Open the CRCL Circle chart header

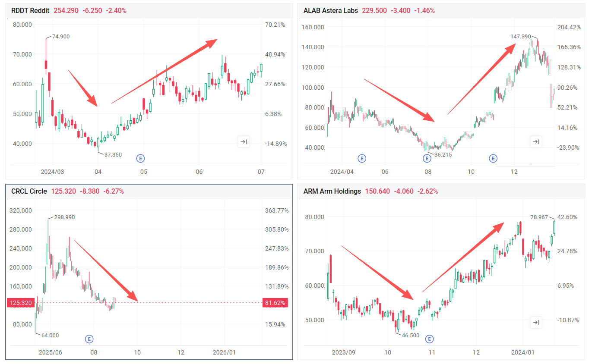coord(29,191)
